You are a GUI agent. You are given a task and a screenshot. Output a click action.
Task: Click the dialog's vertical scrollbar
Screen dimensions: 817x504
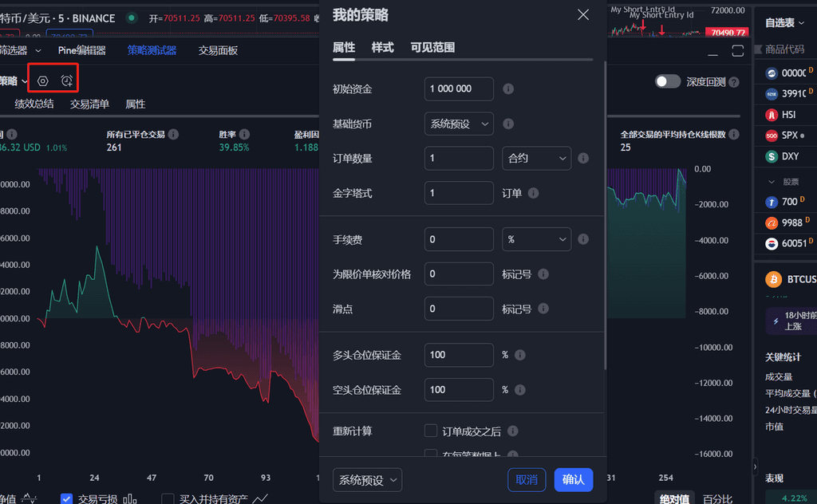click(x=606, y=215)
